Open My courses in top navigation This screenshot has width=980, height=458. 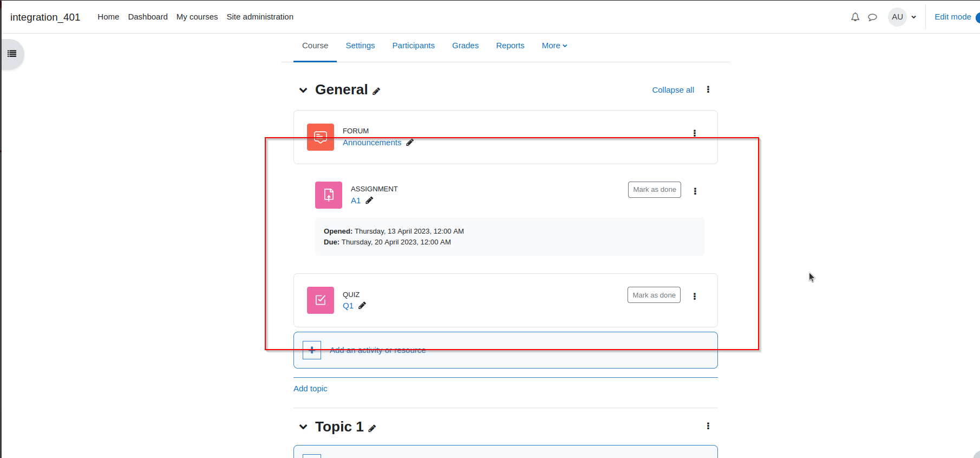[x=197, y=17]
